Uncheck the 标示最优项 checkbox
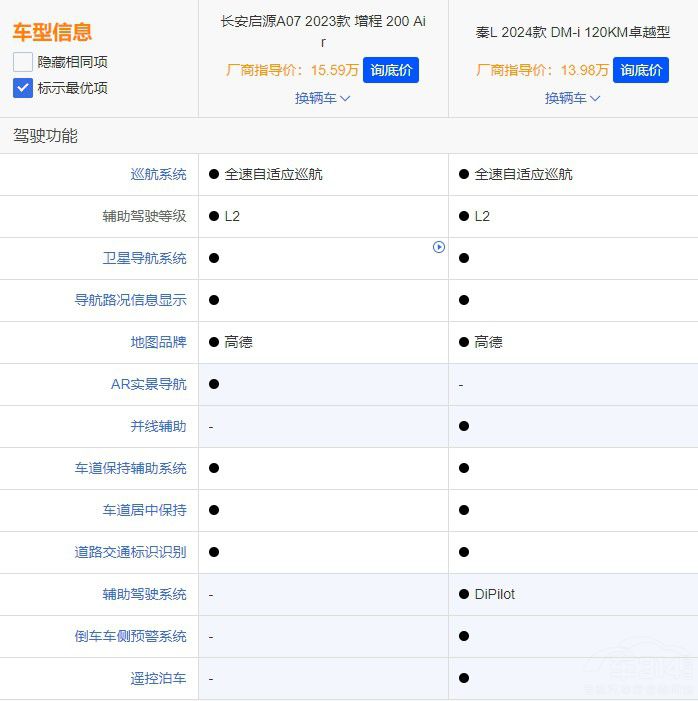Image resolution: width=698 pixels, height=701 pixels. click(23, 88)
